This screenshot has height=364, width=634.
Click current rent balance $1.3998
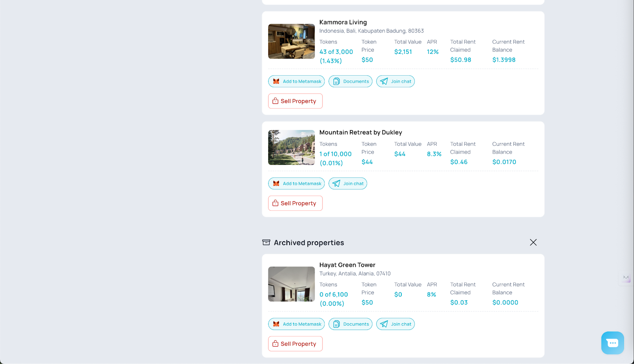tap(504, 60)
